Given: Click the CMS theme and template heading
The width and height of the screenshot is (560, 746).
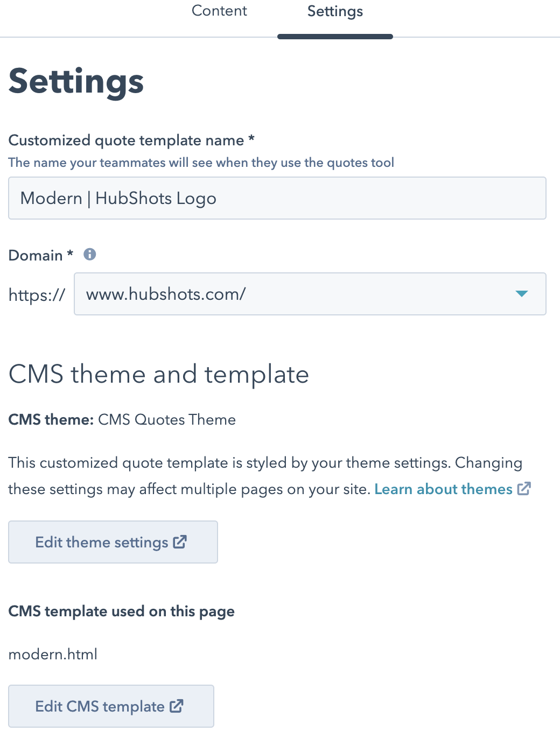Looking at the screenshot, I should tap(159, 374).
